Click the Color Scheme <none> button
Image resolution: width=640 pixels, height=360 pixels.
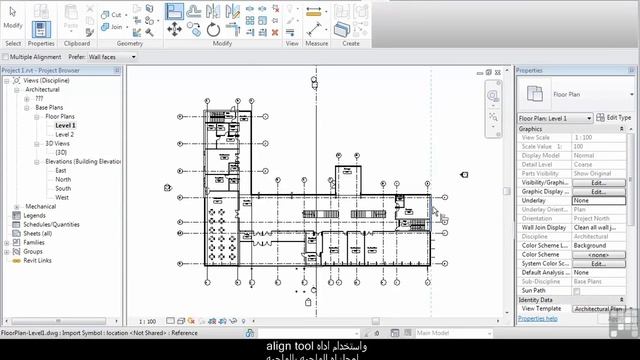(598, 255)
